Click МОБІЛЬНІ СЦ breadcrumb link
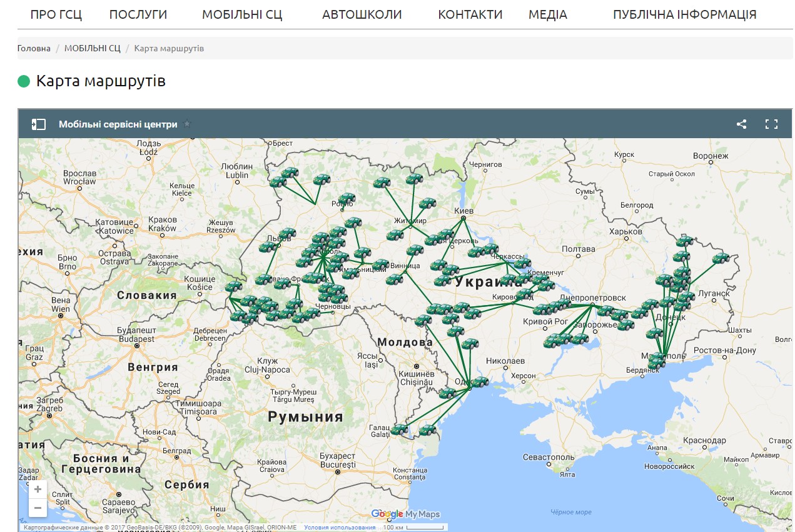 click(92, 48)
